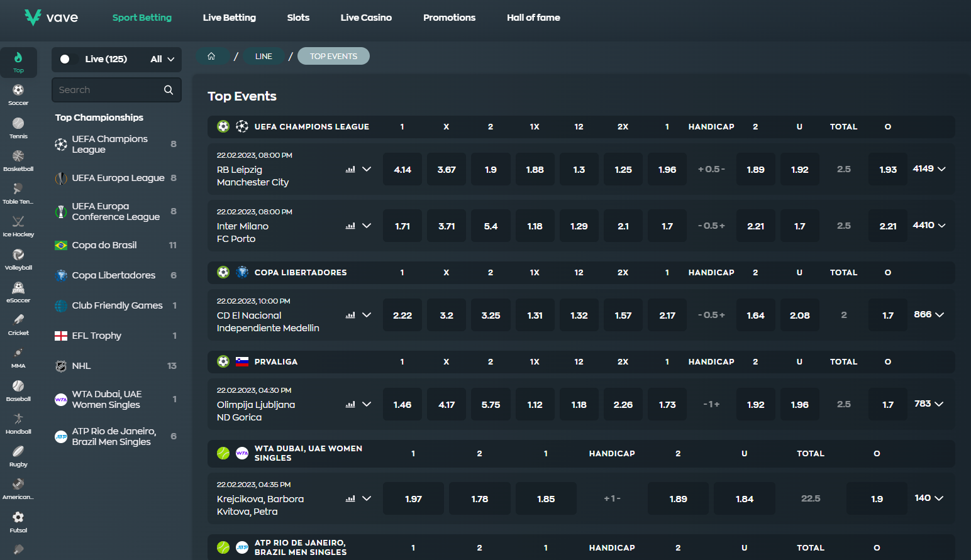Viewport: 971px width, 560px height.
Task: Open the Live Betting tab
Action: pyautogui.click(x=230, y=18)
